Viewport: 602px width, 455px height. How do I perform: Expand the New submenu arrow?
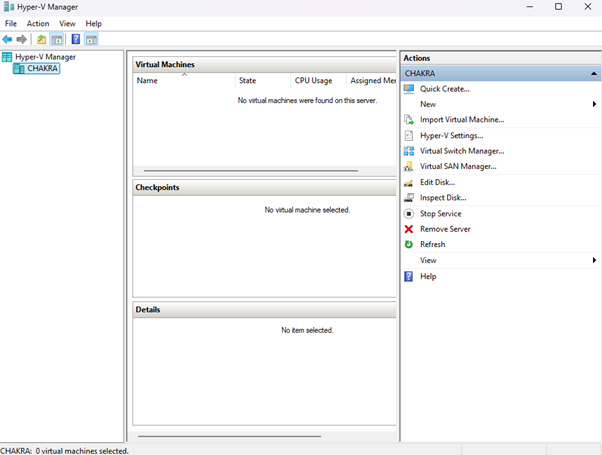[x=594, y=104]
